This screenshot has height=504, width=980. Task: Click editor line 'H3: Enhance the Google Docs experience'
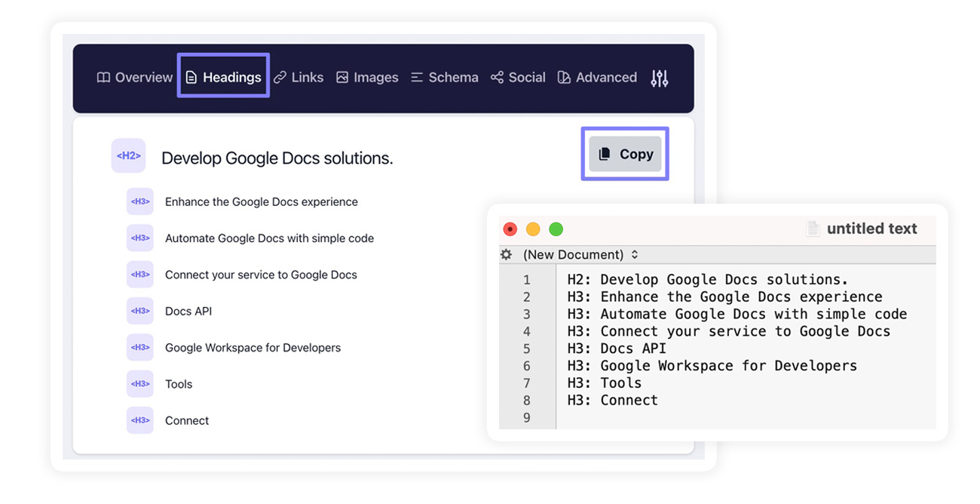point(724,297)
